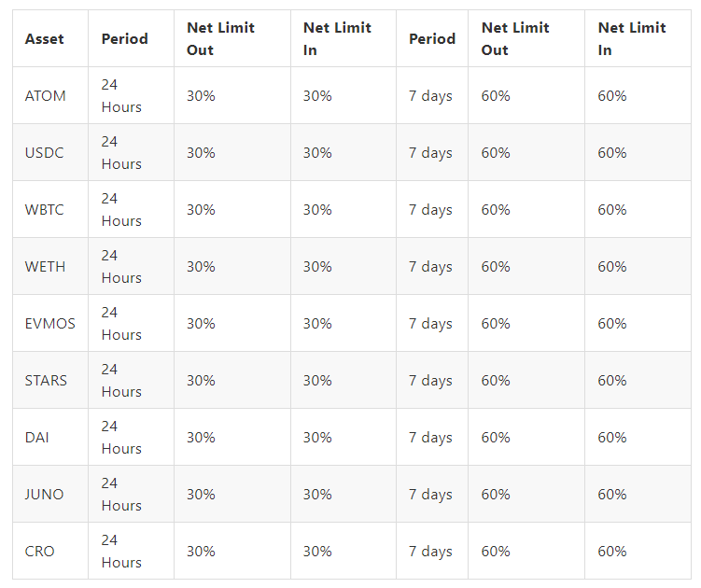Select the ATOM asset cell
The height and width of the screenshot is (588, 701).
[46, 96]
